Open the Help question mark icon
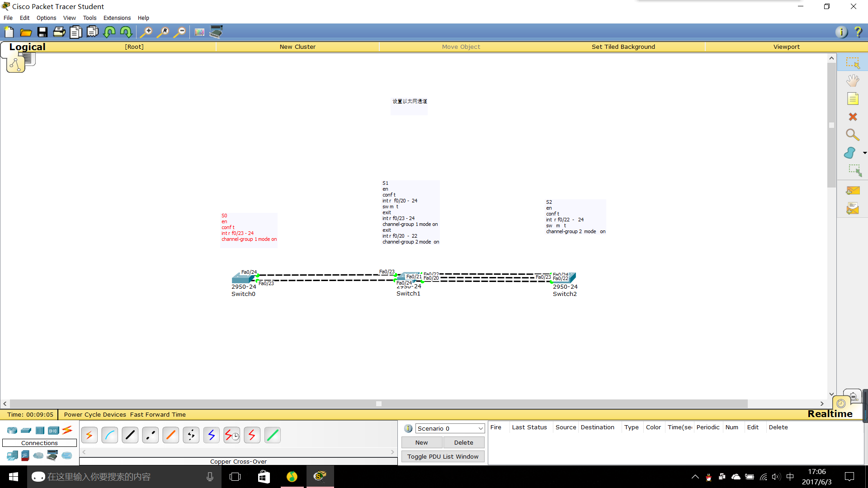Viewport: 868px width, 488px height. pos(858,32)
